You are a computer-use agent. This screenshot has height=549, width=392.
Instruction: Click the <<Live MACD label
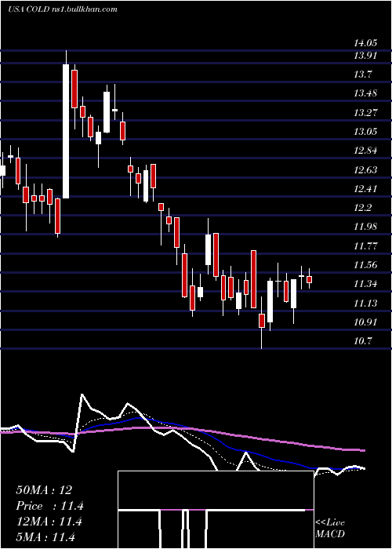tap(330, 528)
